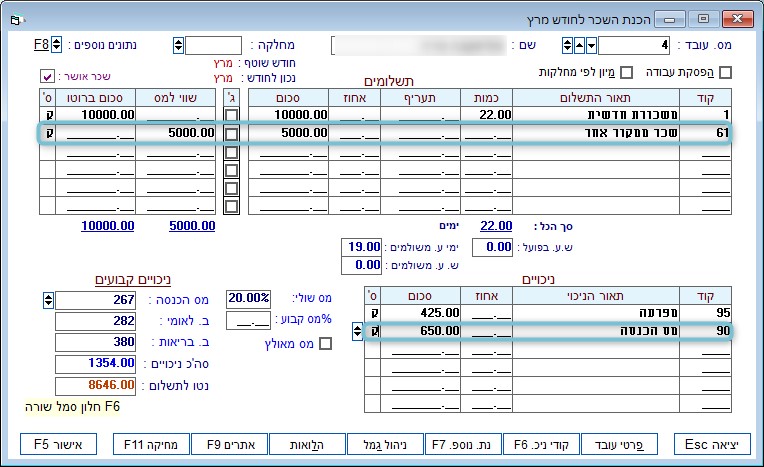Viewport: 764px width, 467px height.
Task: Click the תאור התשלום column header
Action: click(x=596, y=98)
